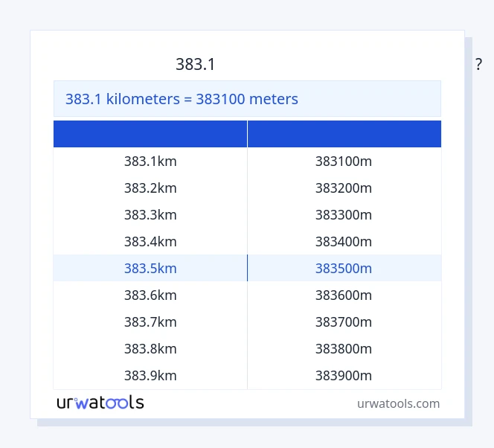This screenshot has height=448, width=494.
Task: Click the 383200m value cell
Action: 344,188
